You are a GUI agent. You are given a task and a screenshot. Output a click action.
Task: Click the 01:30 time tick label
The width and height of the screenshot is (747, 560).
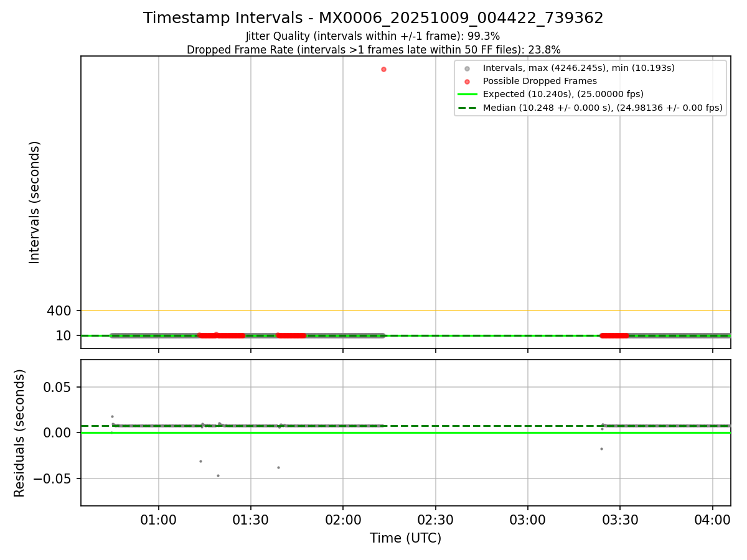tap(251, 520)
